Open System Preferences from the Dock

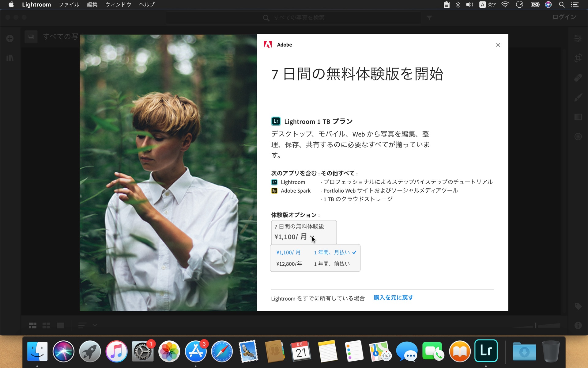tap(143, 351)
